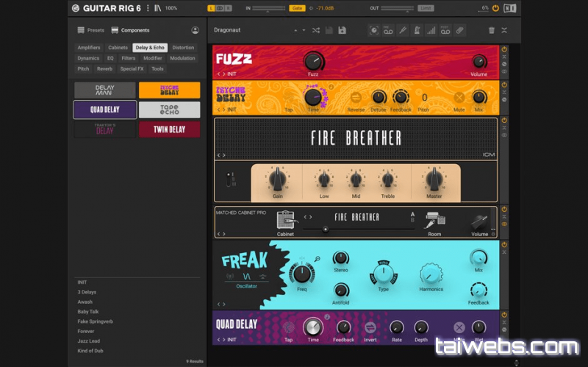Image resolution: width=588 pixels, height=367 pixels.
Task: Choose the Jazz Lead preset
Action: pyautogui.click(x=87, y=341)
